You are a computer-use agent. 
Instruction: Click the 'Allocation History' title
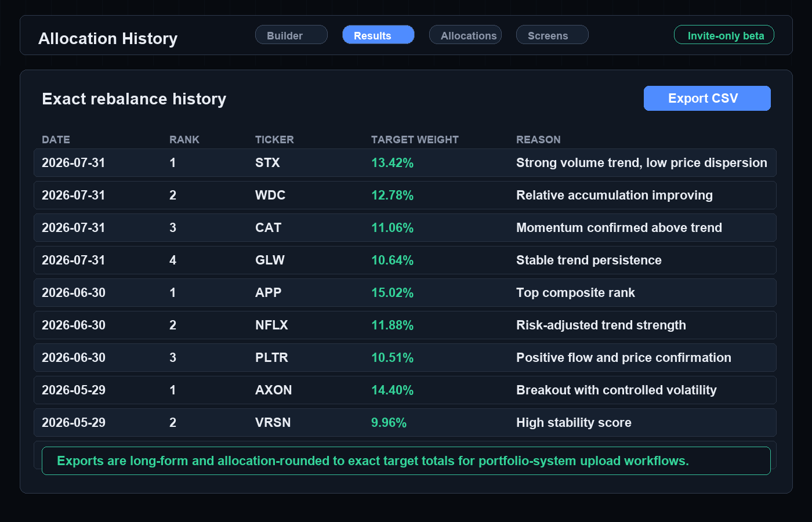pyautogui.click(x=108, y=39)
